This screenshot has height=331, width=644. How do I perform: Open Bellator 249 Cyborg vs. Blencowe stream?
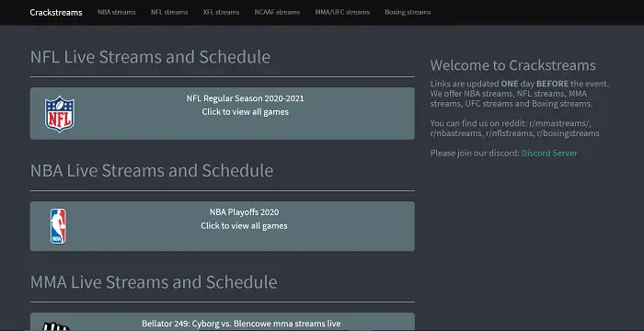click(x=241, y=324)
